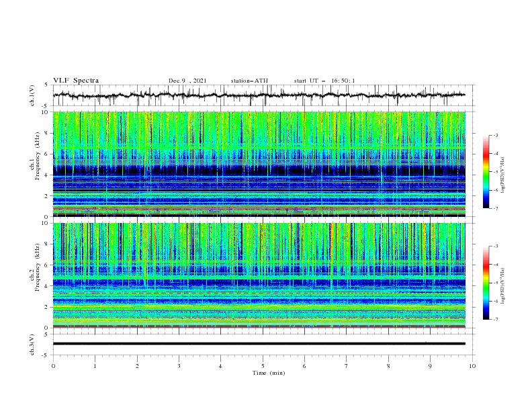Image resolution: width=532 pixels, height=411 pixels.
Task: Click time axis tick label '7'
Action: click(347, 366)
